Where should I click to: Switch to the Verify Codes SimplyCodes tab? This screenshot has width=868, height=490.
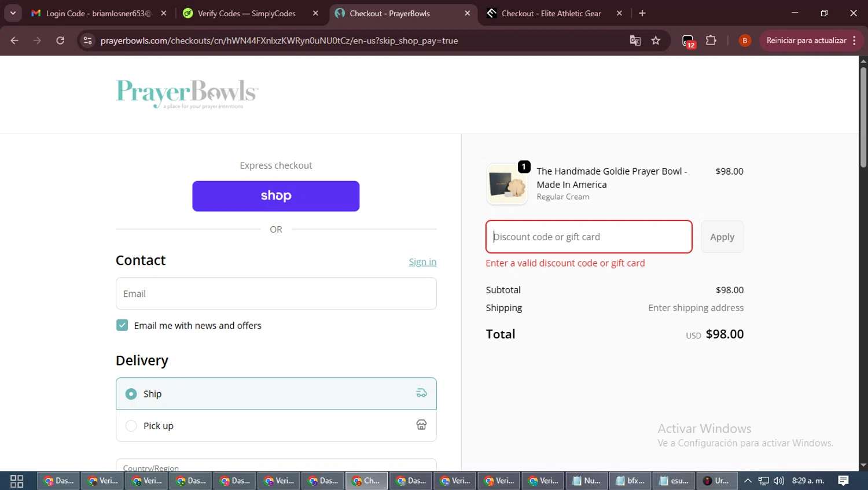247,13
